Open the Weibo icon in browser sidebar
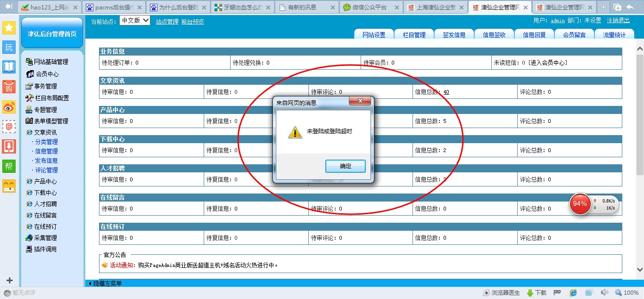This screenshot has height=299, width=644. point(9,107)
